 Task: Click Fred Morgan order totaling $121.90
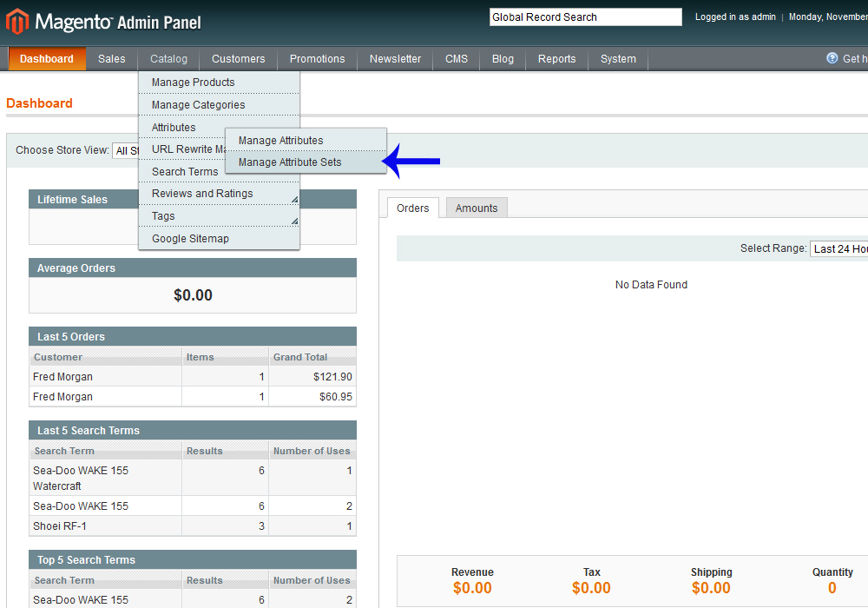193,377
